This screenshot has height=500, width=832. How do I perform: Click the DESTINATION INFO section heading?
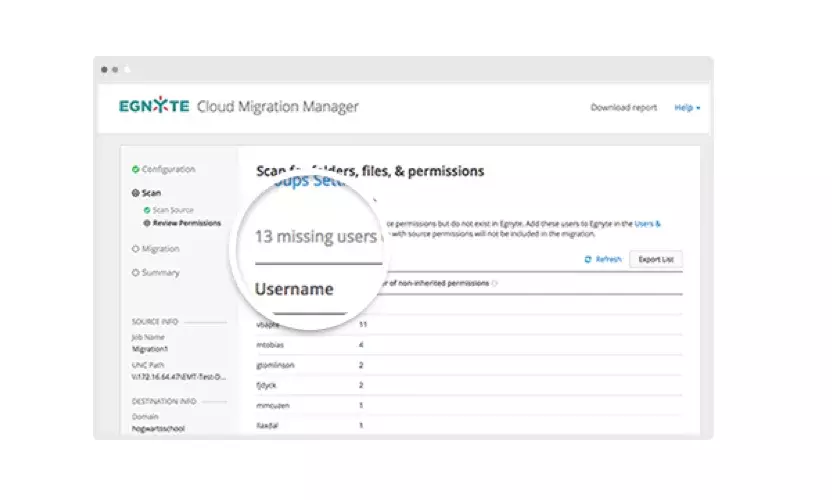tap(164, 401)
